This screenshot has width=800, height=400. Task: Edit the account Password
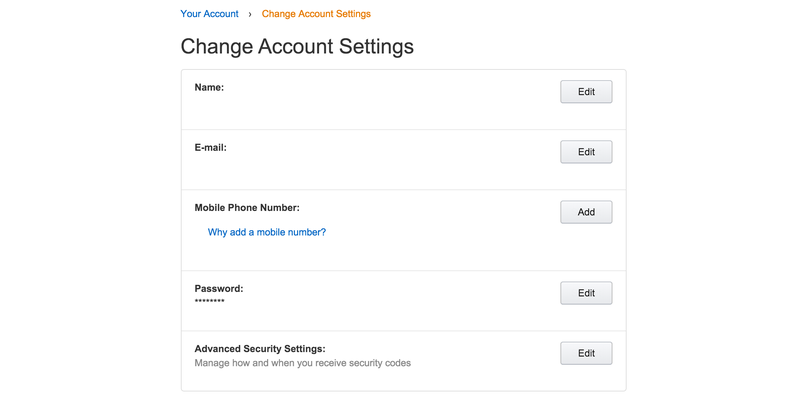[586, 293]
